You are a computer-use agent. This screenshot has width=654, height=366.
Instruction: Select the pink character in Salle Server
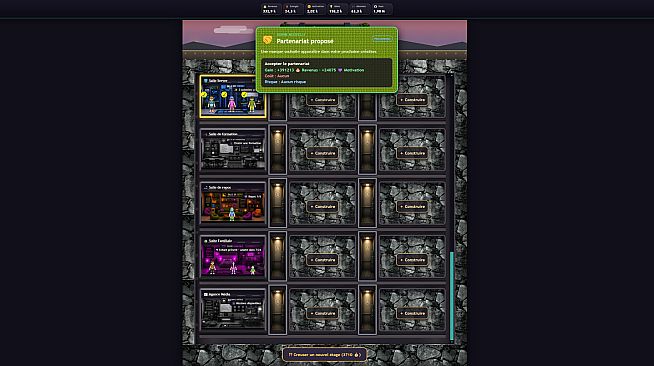pos(232,104)
